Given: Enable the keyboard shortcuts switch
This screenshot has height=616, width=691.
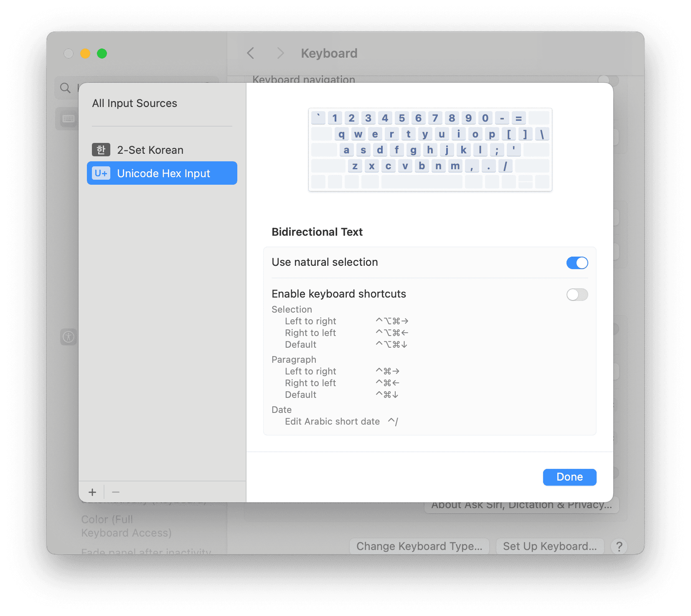Looking at the screenshot, I should tap(577, 295).
